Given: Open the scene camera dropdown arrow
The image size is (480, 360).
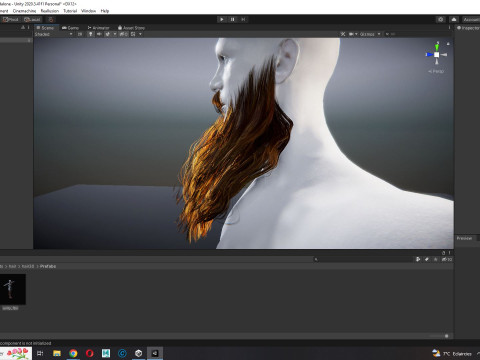Looking at the screenshot, I should coord(356,34).
